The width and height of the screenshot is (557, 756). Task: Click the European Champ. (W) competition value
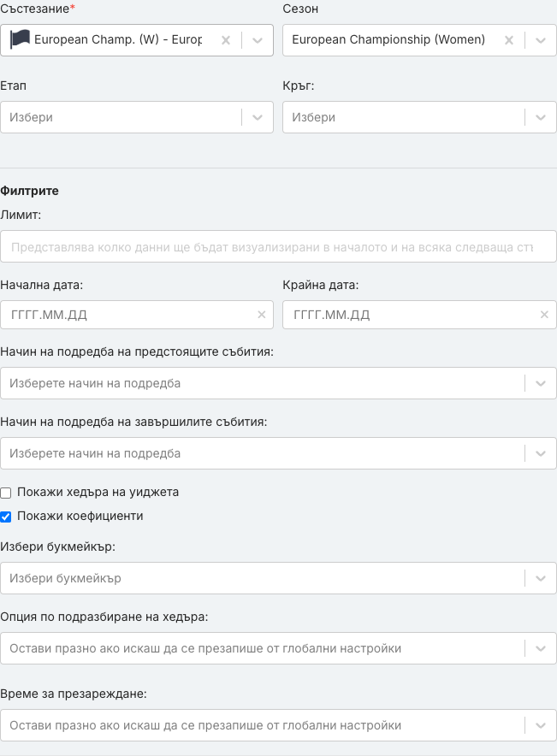[118, 39]
